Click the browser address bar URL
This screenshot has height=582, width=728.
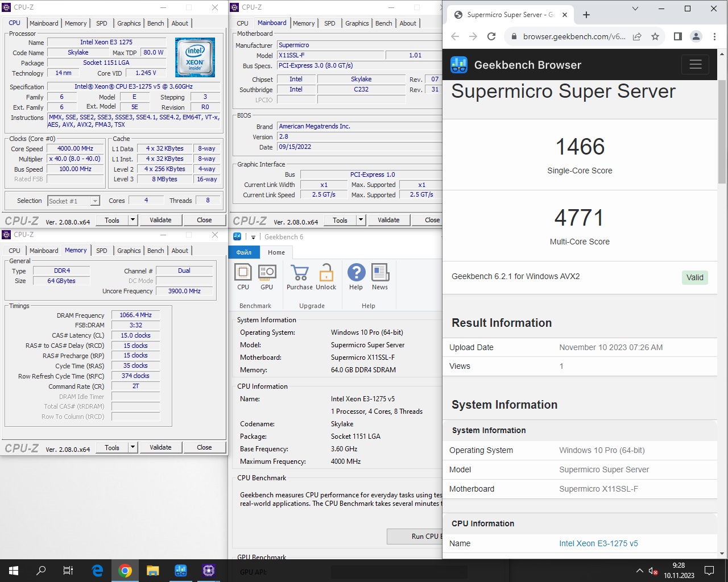tap(574, 36)
